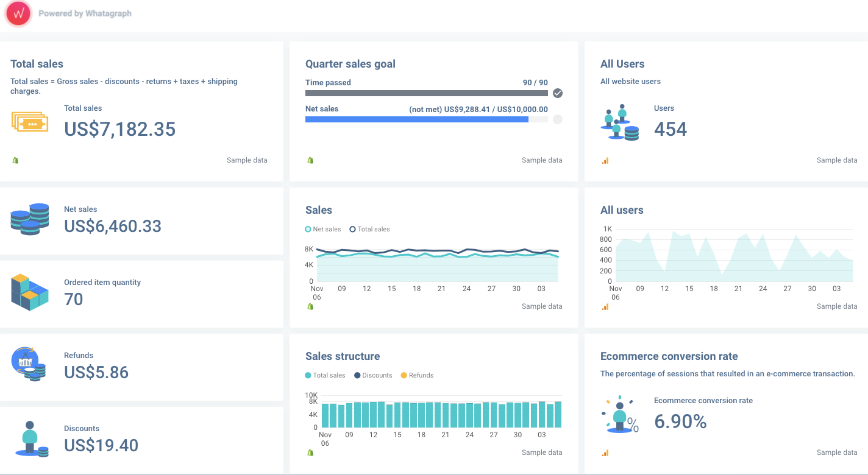Click Sample data in the Sales structure card
Viewport: 868px width, 475px height.
(542, 452)
